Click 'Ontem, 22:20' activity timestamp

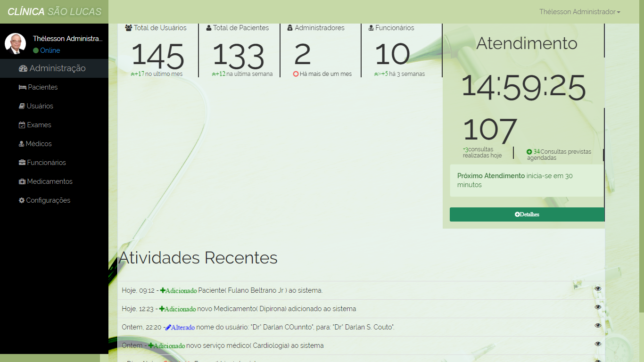pos(141,327)
